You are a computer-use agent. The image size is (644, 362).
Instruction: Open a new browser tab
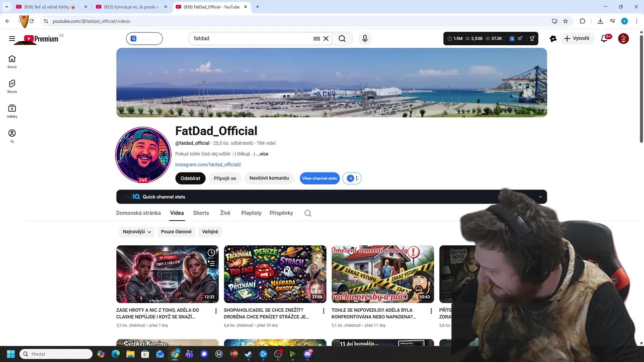[258, 7]
